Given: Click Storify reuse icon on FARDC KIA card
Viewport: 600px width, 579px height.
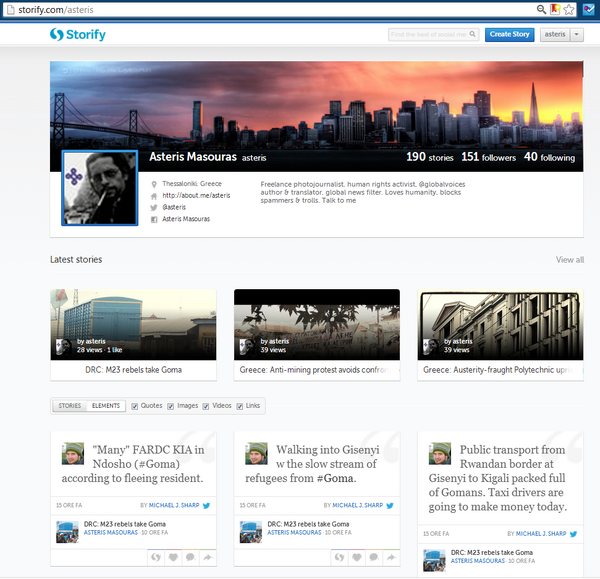Looking at the screenshot, I should 156,557.
